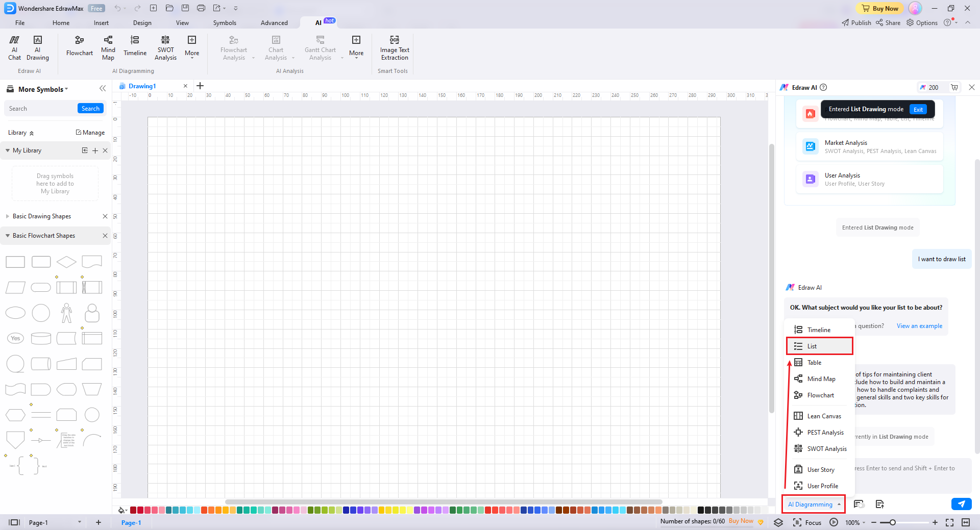
Task: Open the layers icon in status bar
Action: tap(778, 522)
